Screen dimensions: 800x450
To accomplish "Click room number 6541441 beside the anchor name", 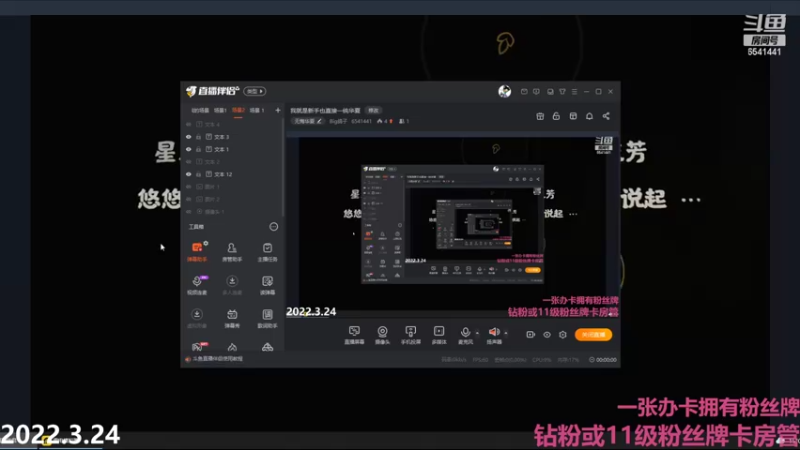I will tap(361, 121).
